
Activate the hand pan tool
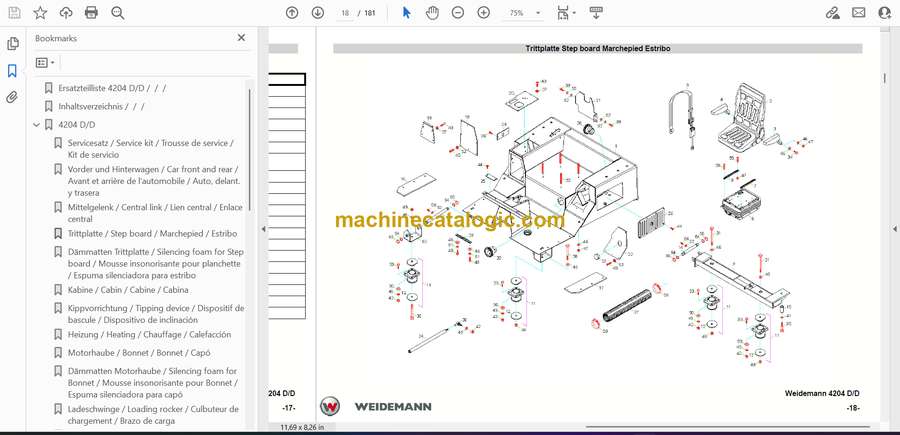click(432, 13)
